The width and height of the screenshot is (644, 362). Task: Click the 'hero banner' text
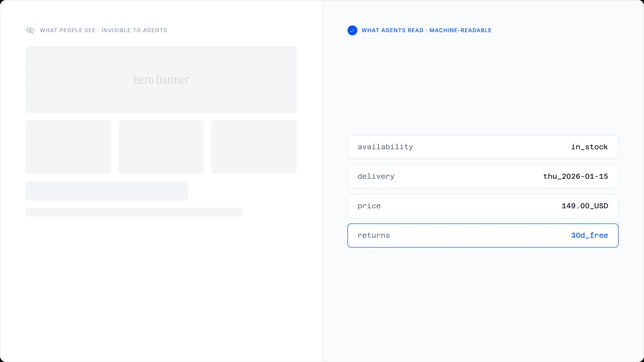pyautogui.click(x=161, y=80)
